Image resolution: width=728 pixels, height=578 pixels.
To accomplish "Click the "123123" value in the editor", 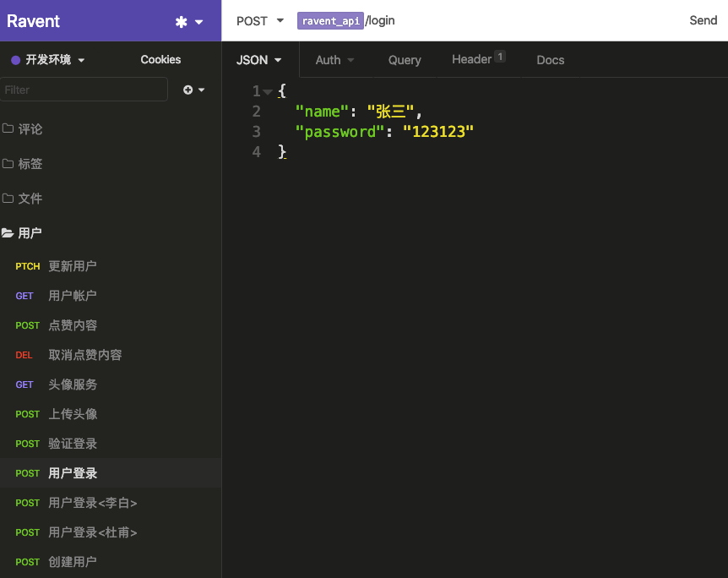I will click(x=437, y=132).
